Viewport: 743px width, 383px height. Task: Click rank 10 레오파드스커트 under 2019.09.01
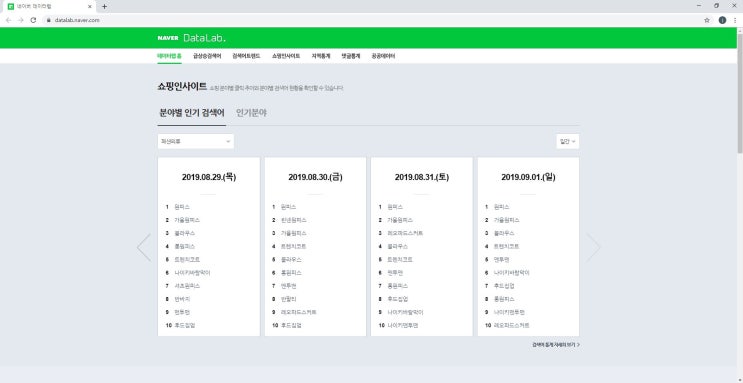coord(512,326)
